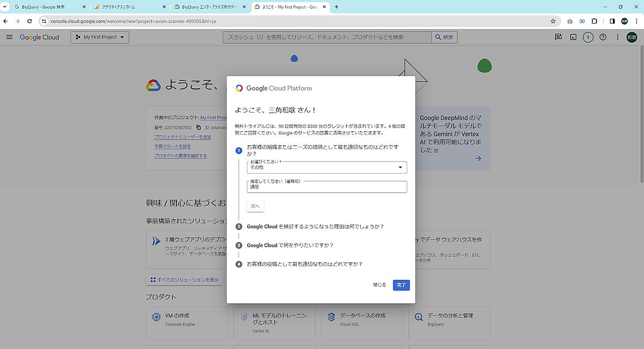The width and height of the screenshot is (644, 349).
Task: Open the browser extensions puzzle icon
Action: (594, 21)
